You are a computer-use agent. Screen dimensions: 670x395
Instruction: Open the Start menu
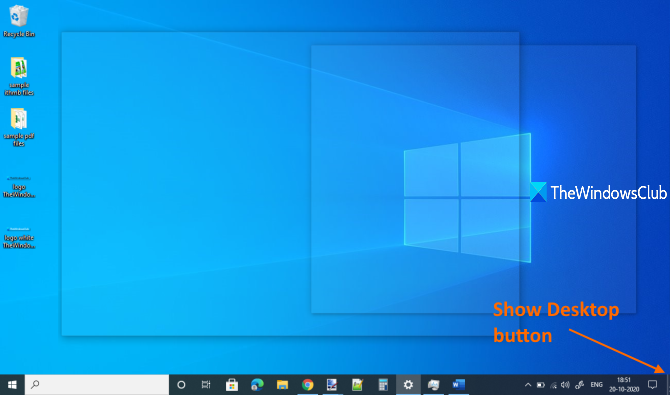coord(12,385)
